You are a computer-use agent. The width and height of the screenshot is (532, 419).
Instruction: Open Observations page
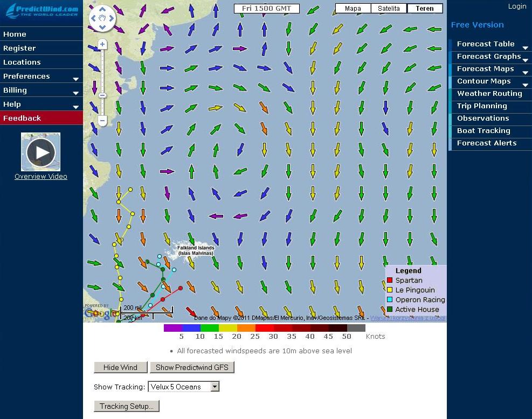click(x=490, y=118)
